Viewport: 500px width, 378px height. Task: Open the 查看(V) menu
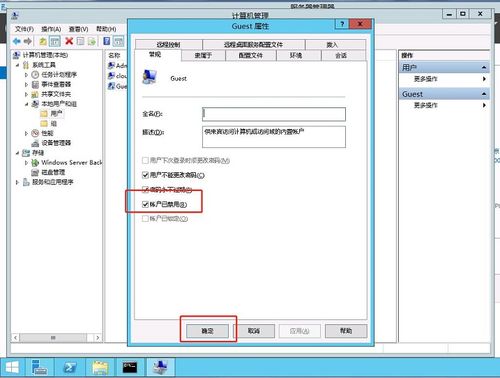(78, 29)
